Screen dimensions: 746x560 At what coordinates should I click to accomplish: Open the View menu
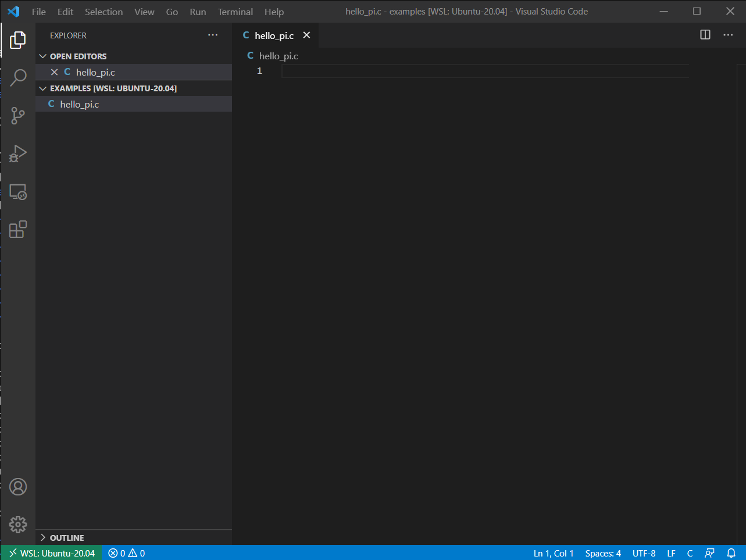point(144,12)
